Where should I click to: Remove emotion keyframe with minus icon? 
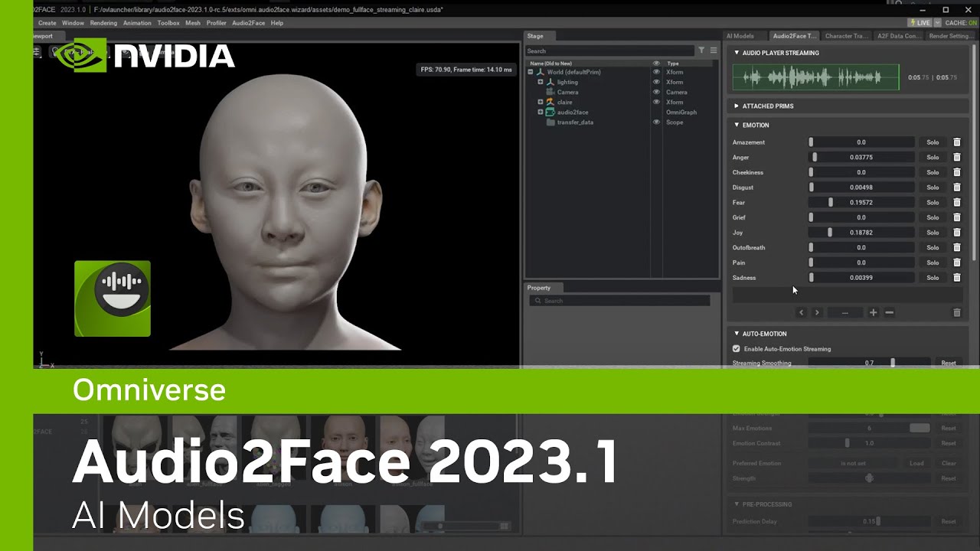coord(889,312)
